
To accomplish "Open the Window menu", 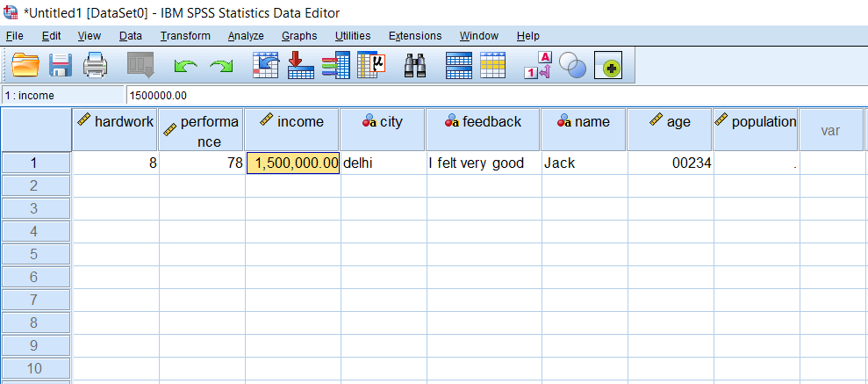I will pos(479,36).
